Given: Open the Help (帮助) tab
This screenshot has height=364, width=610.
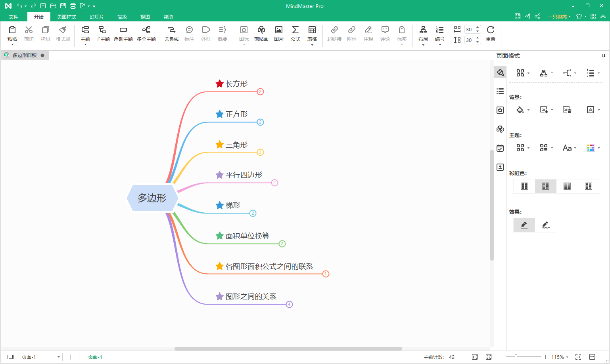Looking at the screenshot, I should click(x=168, y=17).
